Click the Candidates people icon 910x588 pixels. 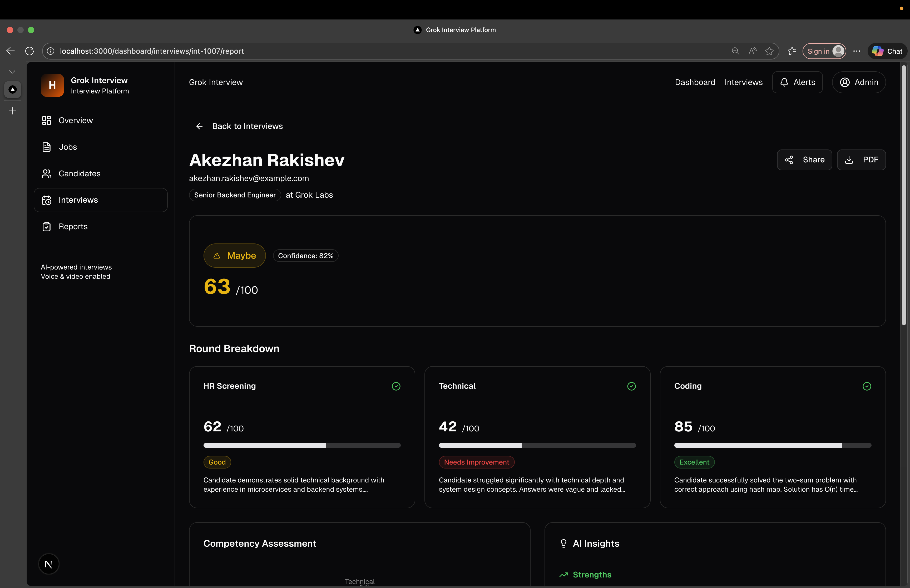[46, 174]
